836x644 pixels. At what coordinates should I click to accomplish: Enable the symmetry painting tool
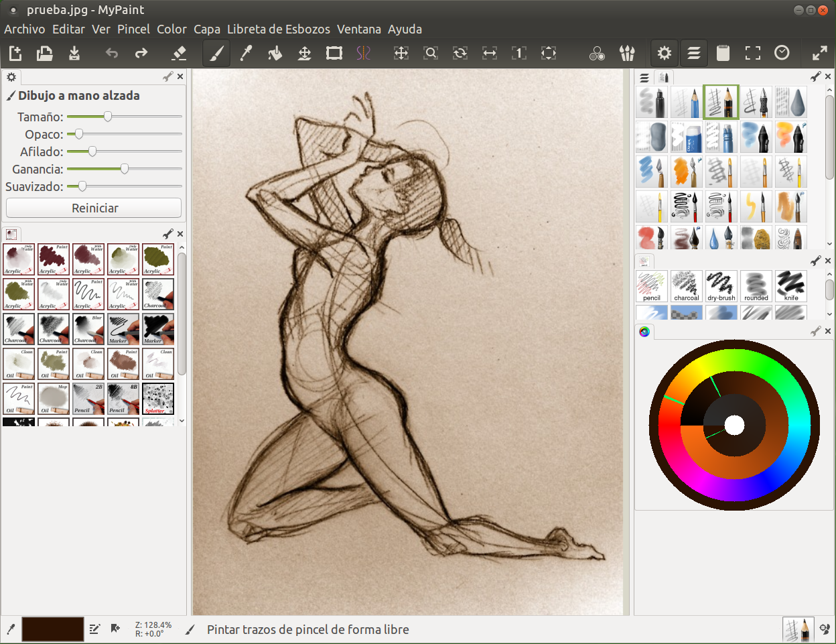(363, 54)
